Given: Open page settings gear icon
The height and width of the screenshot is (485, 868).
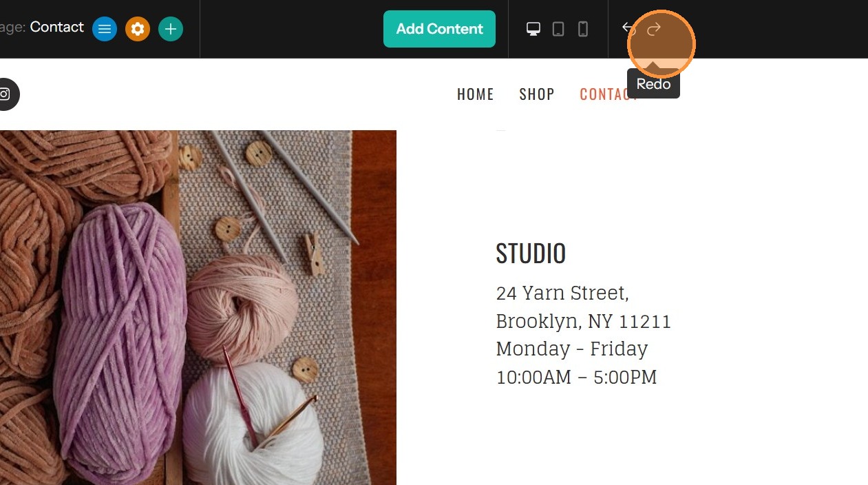Looking at the screenshot, I should 138,29.
